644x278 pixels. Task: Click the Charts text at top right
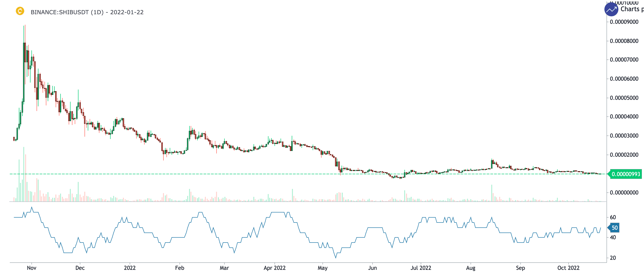[630, 9]
